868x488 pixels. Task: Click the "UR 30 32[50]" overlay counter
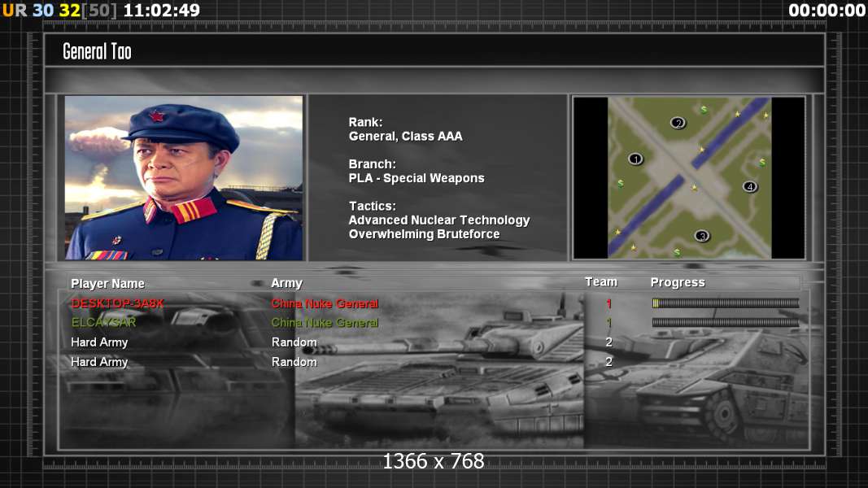(59, 11)
